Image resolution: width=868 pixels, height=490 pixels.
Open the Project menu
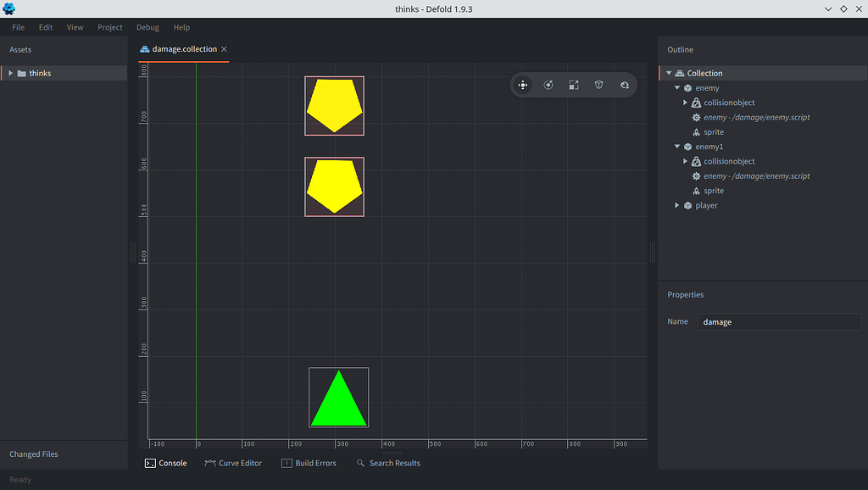click(109, 27)
